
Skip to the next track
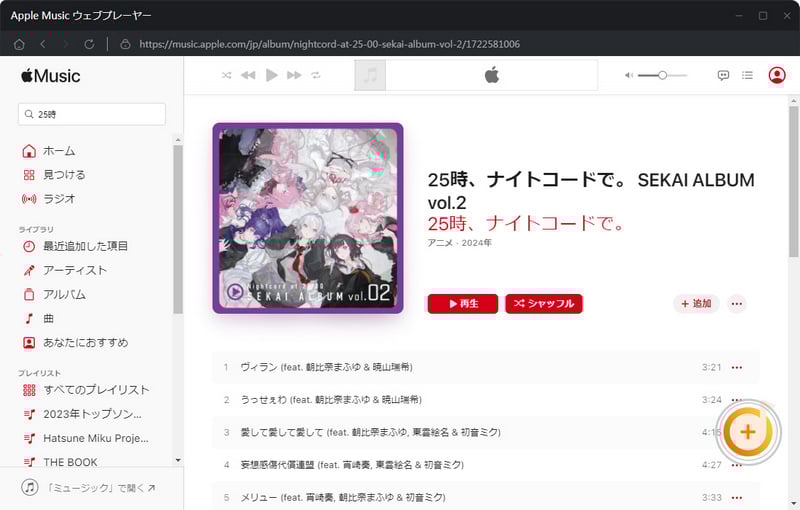coord(294,75)
